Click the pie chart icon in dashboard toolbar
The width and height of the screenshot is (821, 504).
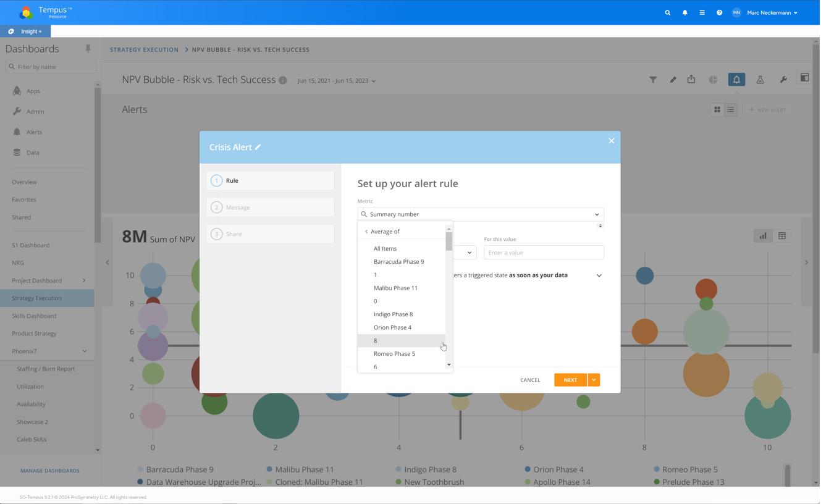point(713,80)
